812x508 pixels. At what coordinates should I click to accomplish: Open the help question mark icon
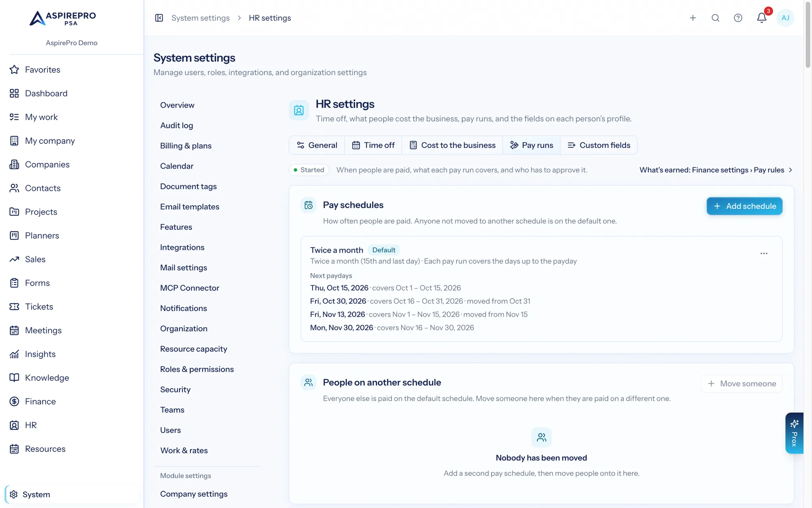tap(738, 18)
